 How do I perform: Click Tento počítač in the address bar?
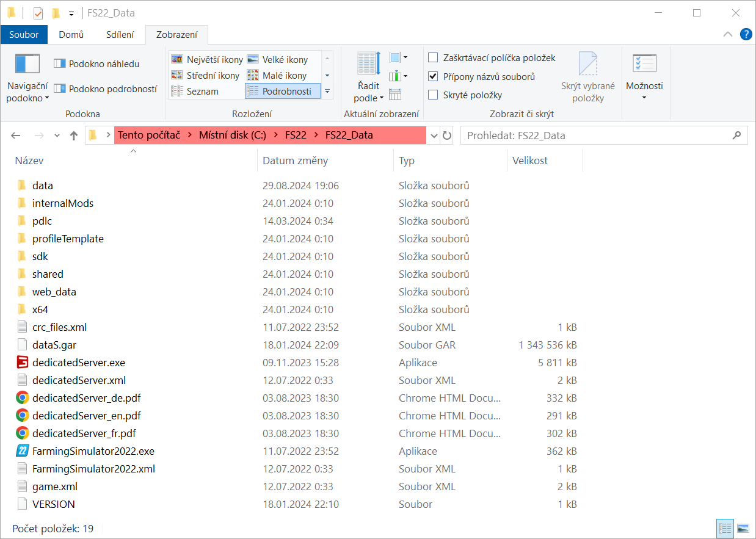click(149, 136)
